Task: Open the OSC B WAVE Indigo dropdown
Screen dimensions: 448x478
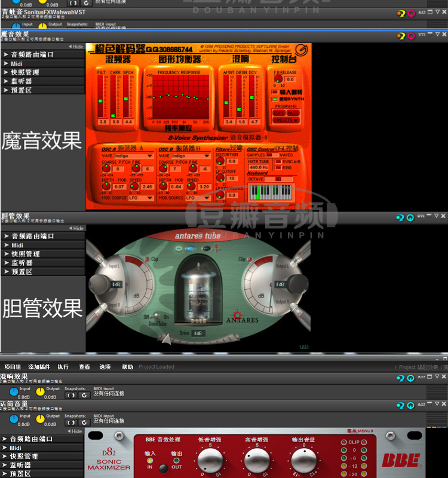Action: [x=191, y=156]
